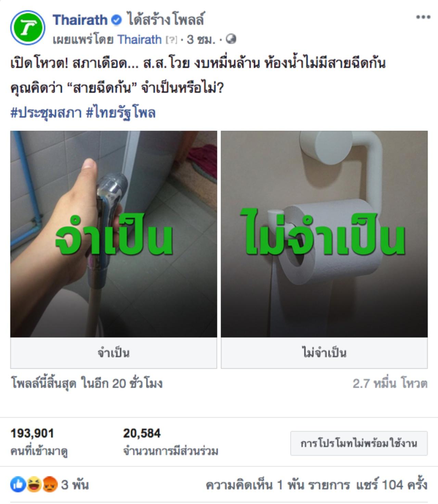Click the Haha laughing reaction icon
This screenshot has width=438, height=504.
[34, 485]
